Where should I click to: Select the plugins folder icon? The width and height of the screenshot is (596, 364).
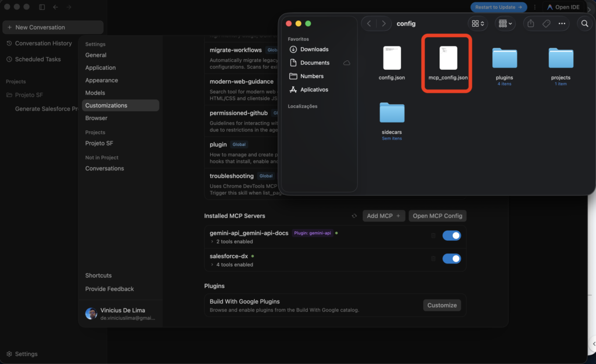coord(505,58)
